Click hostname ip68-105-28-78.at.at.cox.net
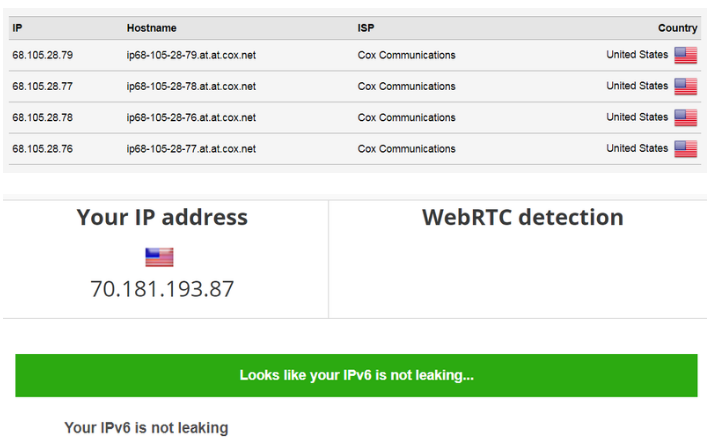The height and width of the screenshot is (447, 716). click(191, 86)
